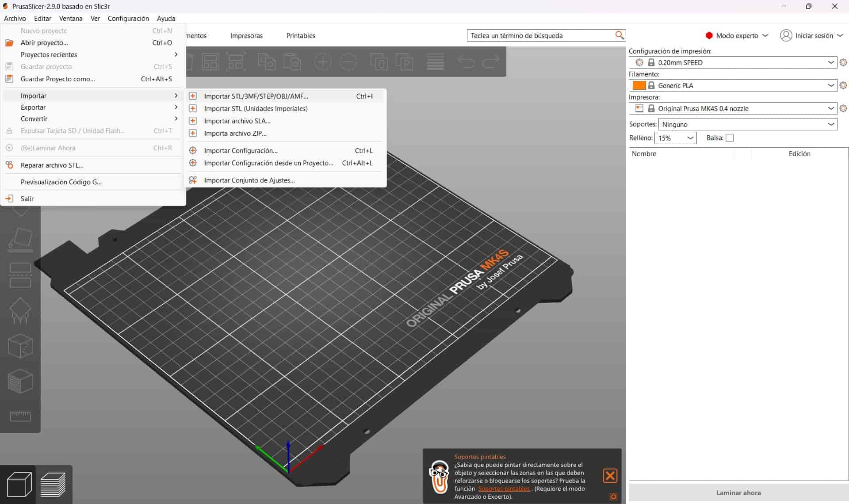
Task: Choose Importar STL (Unidades Imperiales)
Action: 286,108
